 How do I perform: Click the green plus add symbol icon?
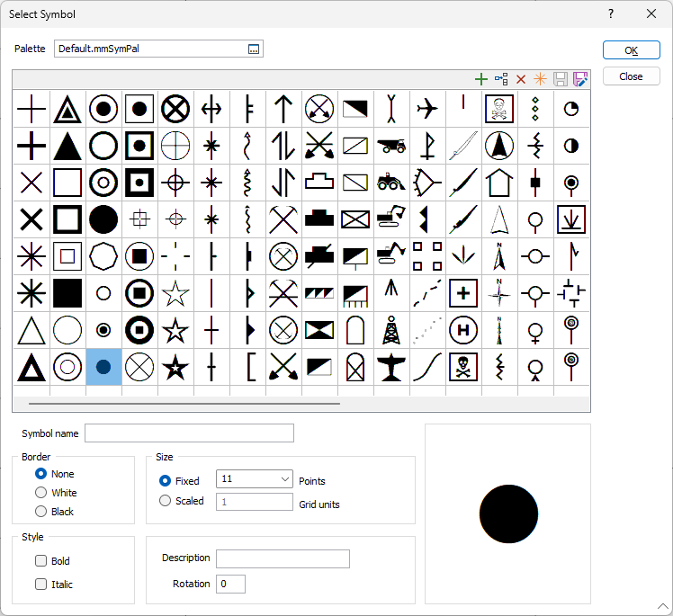click(x=480, y=79)
